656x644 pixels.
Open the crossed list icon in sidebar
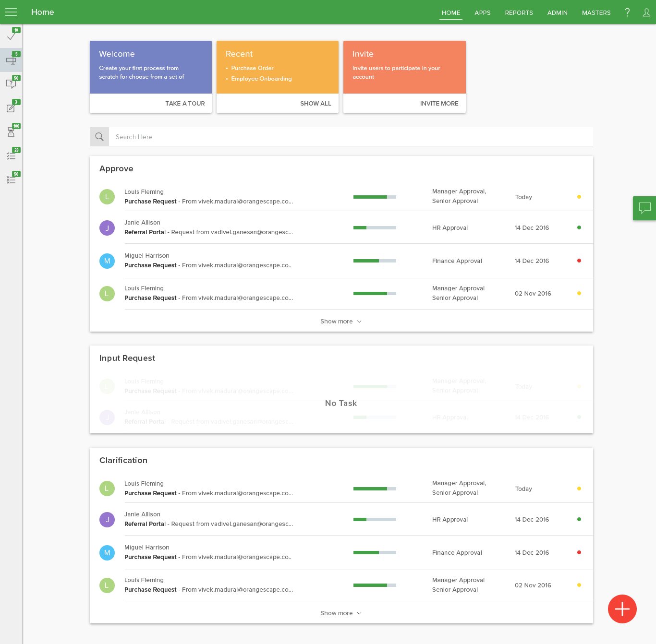click(11, 180)
